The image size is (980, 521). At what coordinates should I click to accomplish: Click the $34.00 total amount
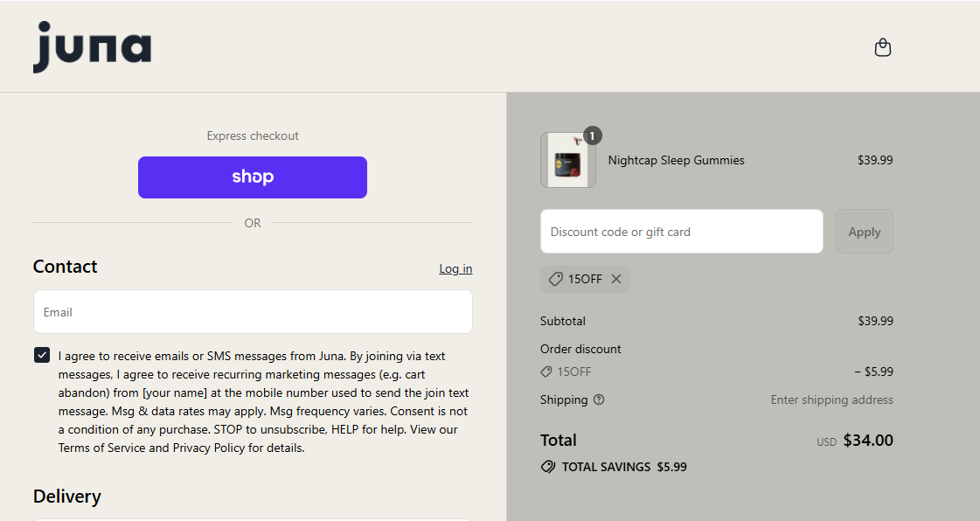[x=868, y=441]
